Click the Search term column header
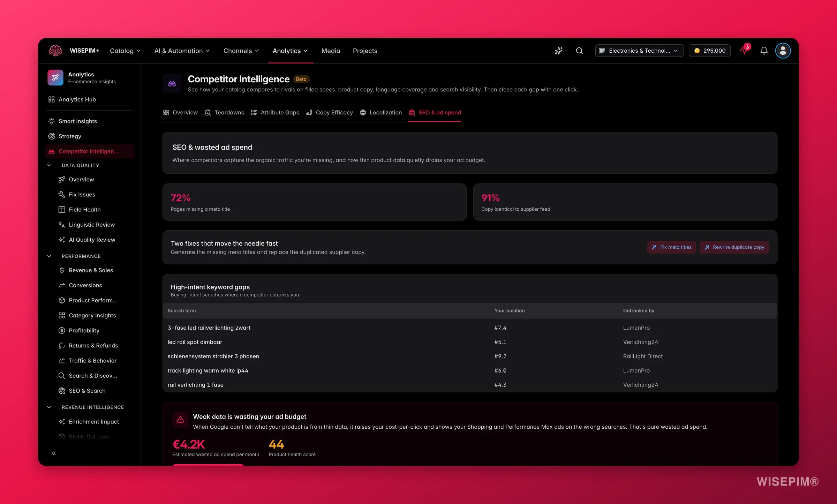The height and width of the screenshot is (504, 837). point(182,310)
